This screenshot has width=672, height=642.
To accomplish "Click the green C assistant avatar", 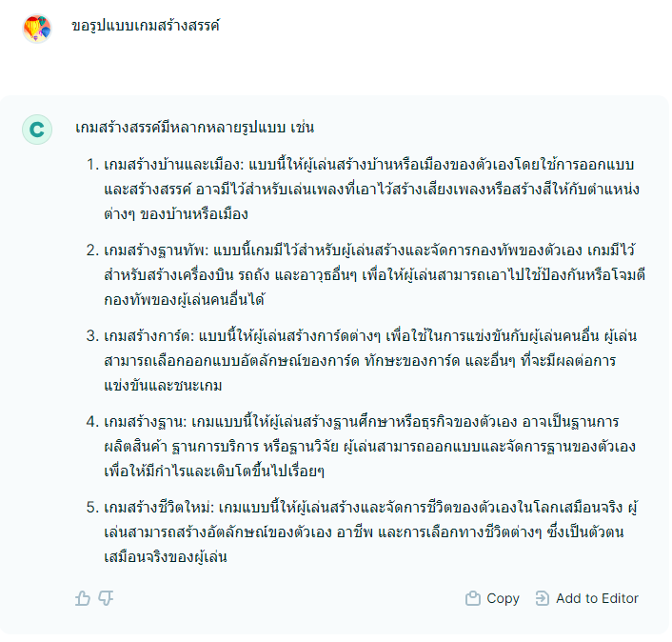I will tap(37, 130).
